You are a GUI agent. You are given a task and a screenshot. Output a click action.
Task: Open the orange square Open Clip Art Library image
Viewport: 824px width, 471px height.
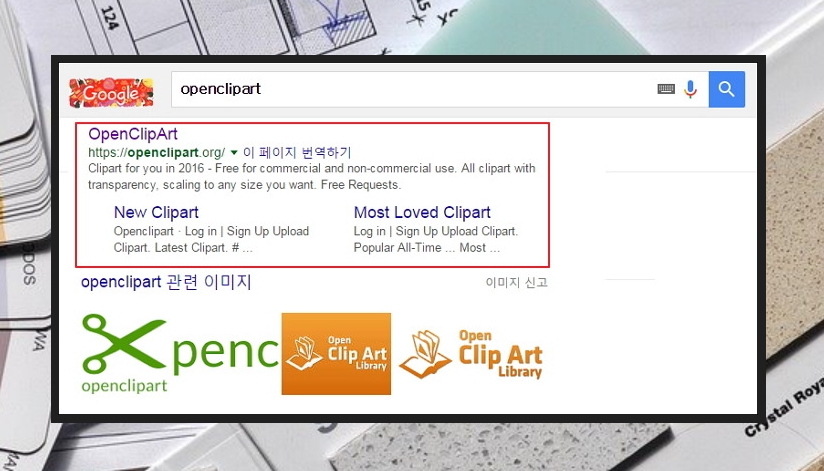[x=336, y=353]
